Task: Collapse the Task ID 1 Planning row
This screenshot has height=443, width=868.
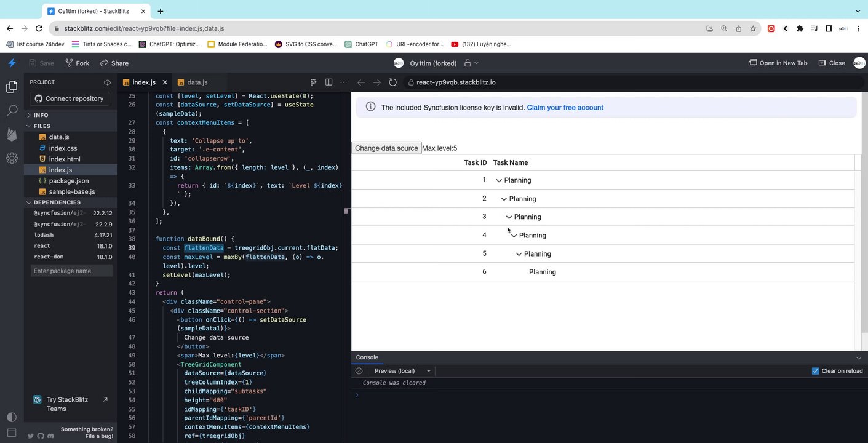Action: 499,180
